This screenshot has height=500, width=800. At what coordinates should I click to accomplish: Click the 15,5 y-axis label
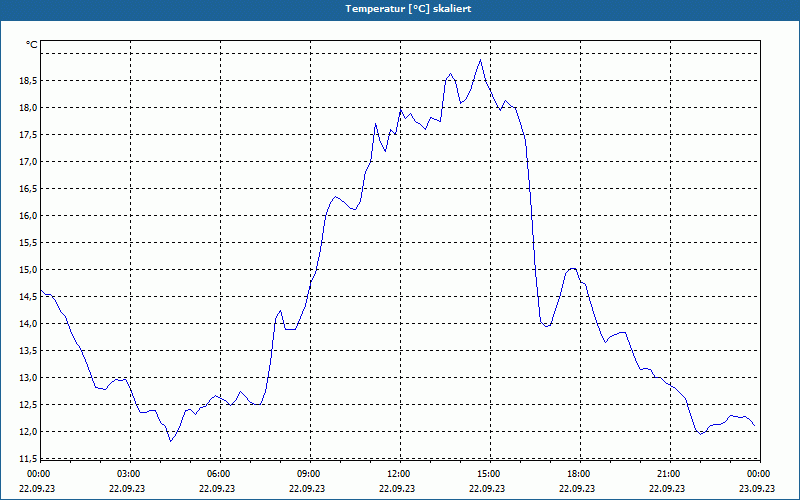(x=27, y=243)
